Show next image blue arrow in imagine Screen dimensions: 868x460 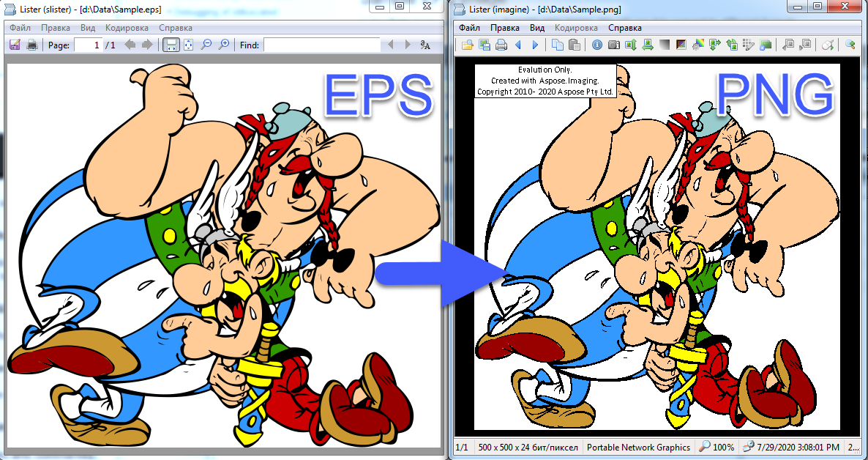[x=535, y=45]
